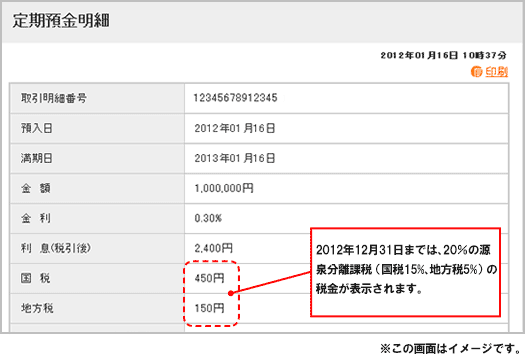Select the transaction number 12345678912345
Screen dimensions: 525x362
pyautogui.click(x=236, y=98)
